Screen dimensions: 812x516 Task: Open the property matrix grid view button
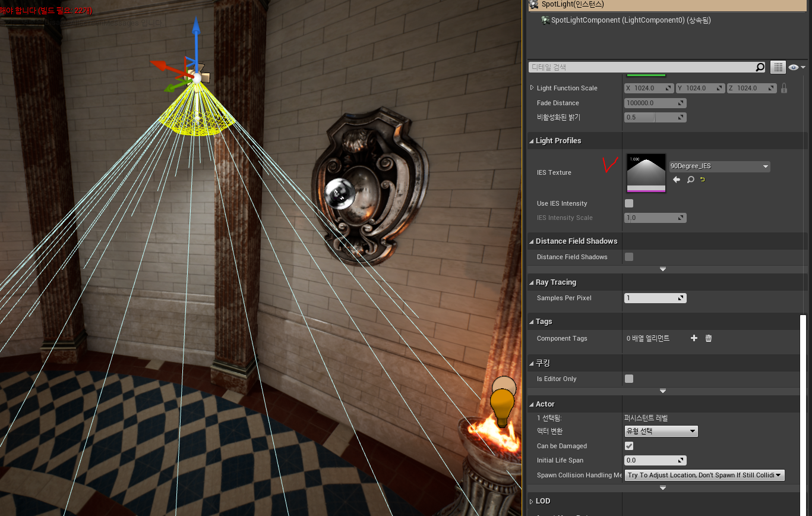[x=778, y=67]
